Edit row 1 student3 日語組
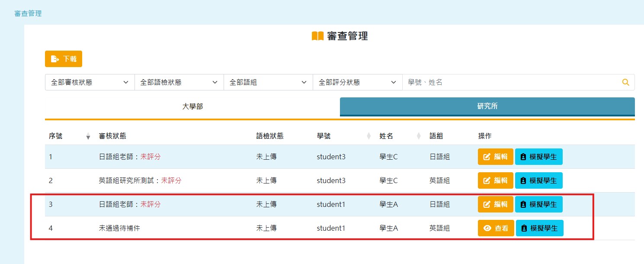 pos(495,157)
